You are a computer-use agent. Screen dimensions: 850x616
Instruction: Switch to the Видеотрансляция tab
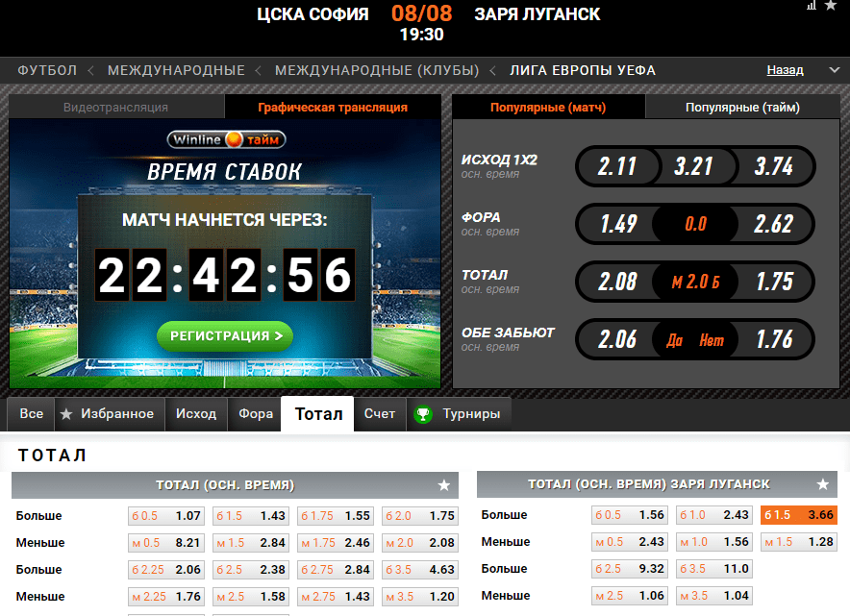(x=116, y=108)
